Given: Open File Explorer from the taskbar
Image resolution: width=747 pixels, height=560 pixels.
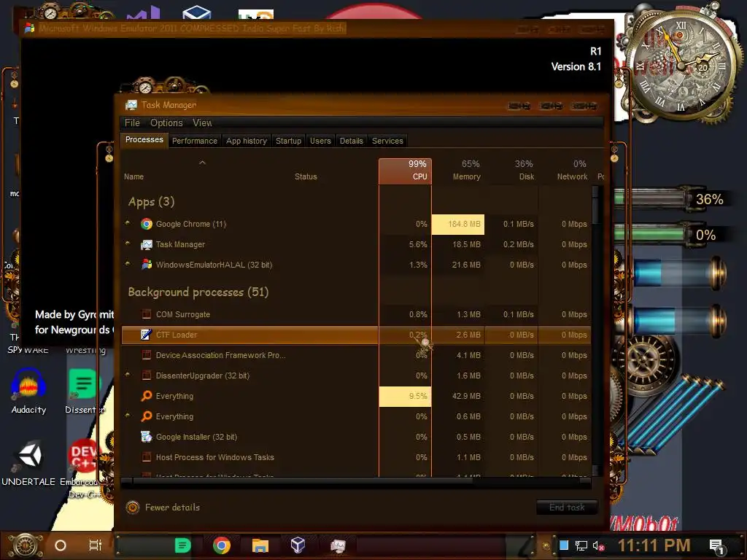Looking at the screenshot, I should pyautogui.click(x=260, y=545).
